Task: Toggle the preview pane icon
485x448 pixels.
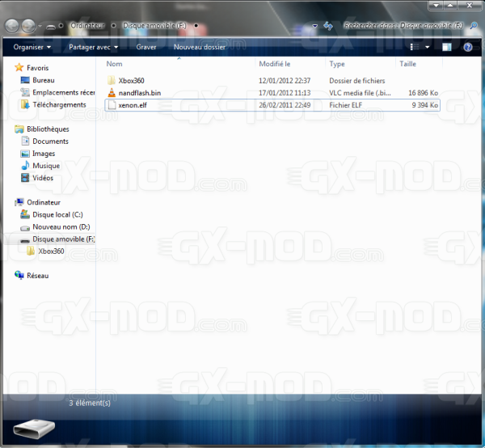Action: tap(447, 47)
